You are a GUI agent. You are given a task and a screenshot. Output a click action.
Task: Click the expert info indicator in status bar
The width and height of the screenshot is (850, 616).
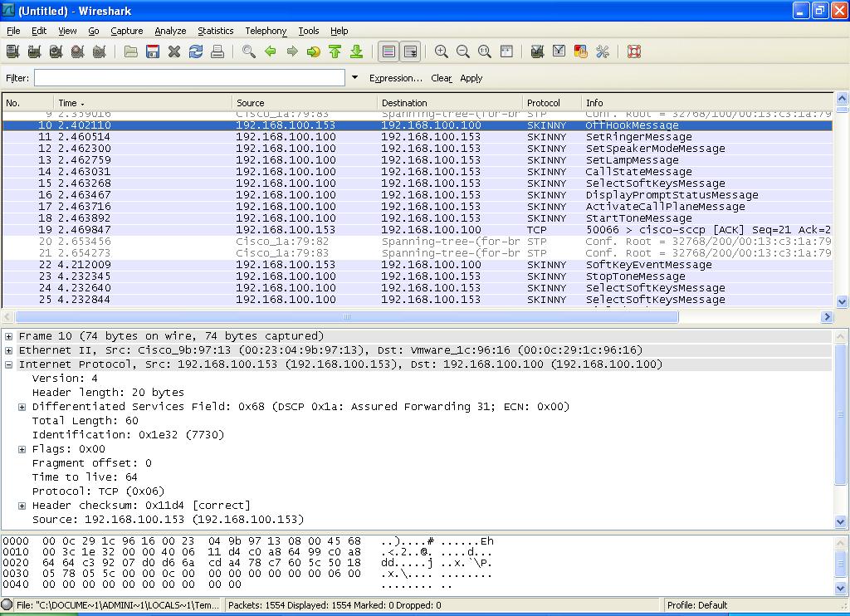[7, 604]
